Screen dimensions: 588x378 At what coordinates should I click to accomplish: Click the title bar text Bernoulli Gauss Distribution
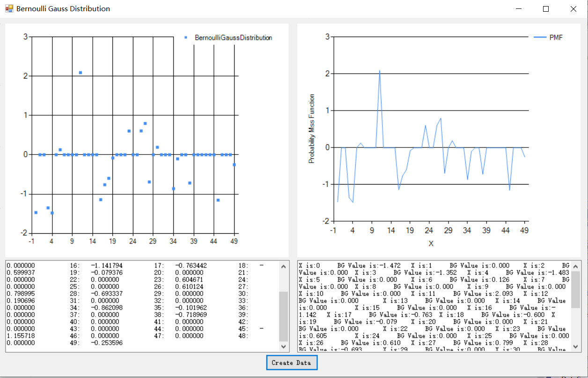(63, 8)
